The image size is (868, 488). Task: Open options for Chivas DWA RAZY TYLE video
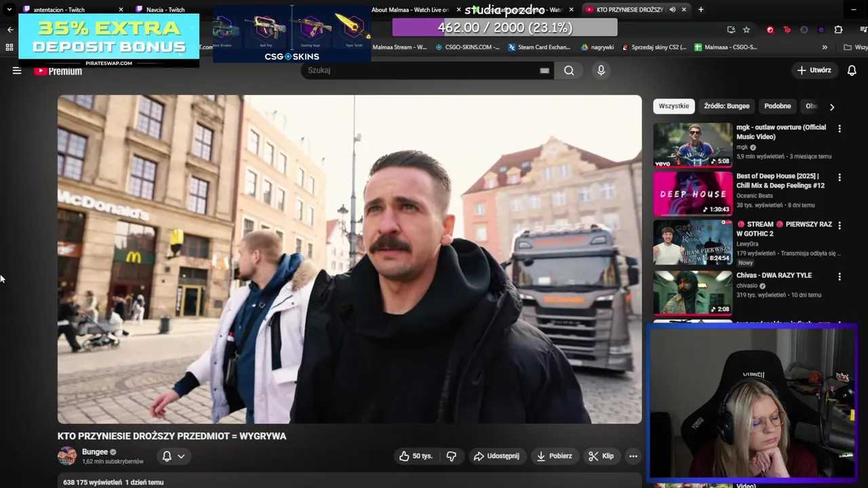tap(840, 277)
